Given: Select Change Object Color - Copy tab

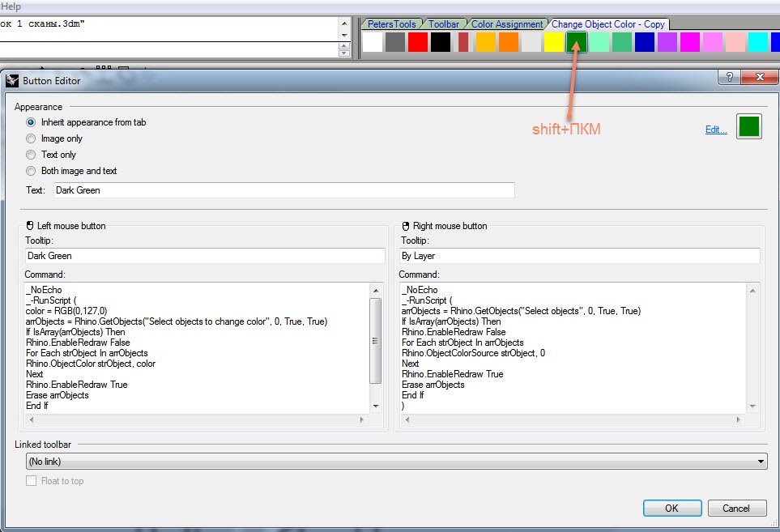Looking at the screenshot, I should click(x=608, y=23).
